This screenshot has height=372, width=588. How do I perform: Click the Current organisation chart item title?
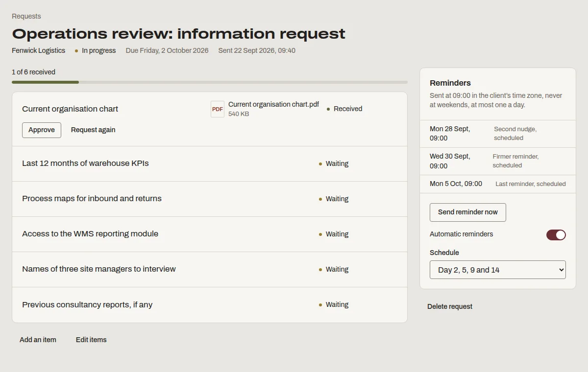(70, 109)
